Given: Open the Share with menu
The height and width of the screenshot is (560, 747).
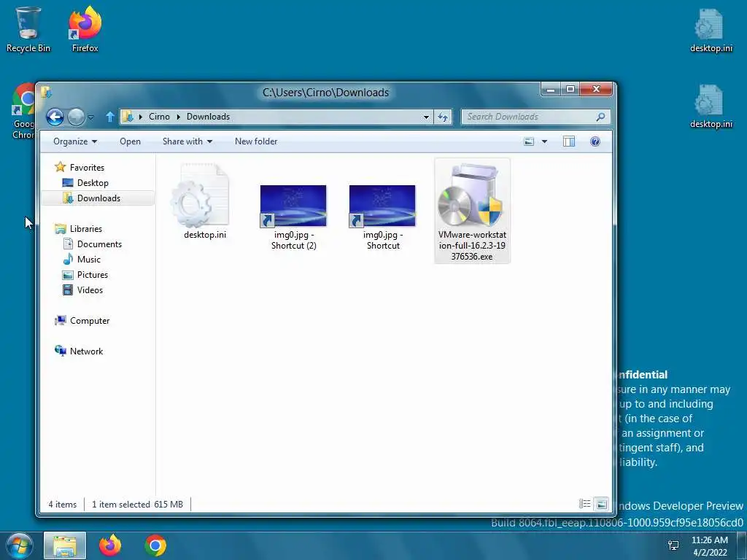Looking at the screenshot, I should tap(187, 141).
